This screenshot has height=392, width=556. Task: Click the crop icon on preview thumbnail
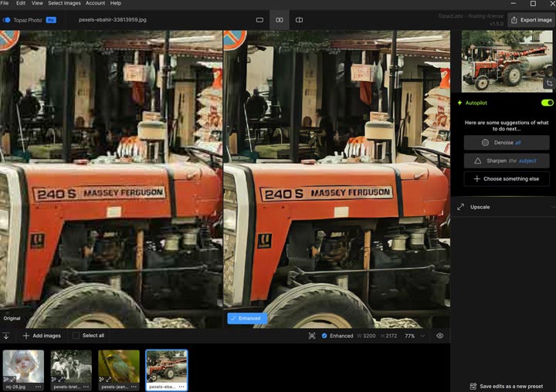tap(549, 83)
